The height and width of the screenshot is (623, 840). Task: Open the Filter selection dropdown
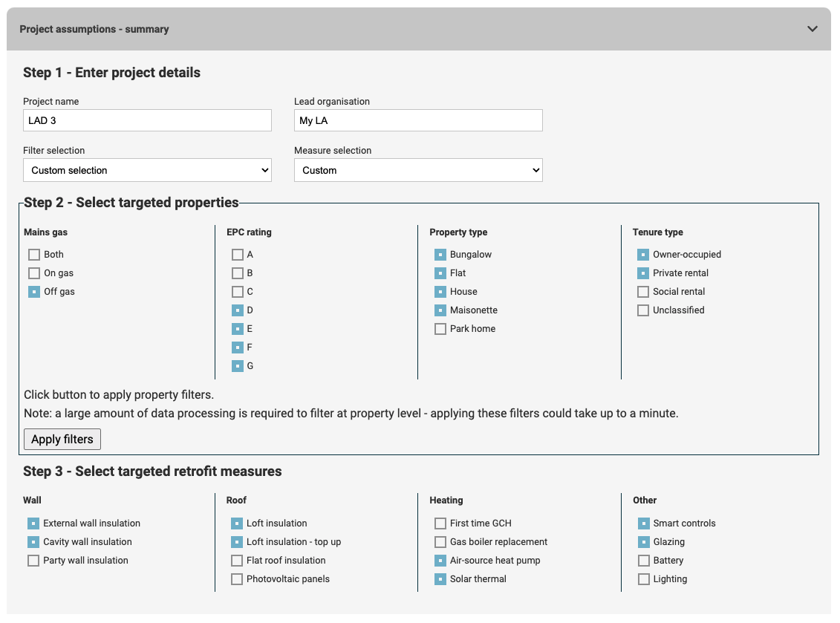coord(147,170)
